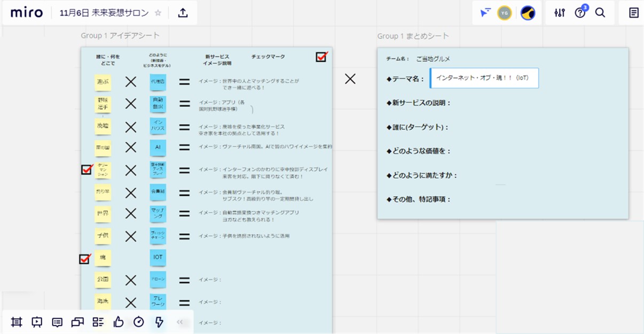Image resolution: width=644 pixels, height=334 pixels.
Task: Collapse the bottom toolbar with the chevron
Action: click(x=180, y=322)
